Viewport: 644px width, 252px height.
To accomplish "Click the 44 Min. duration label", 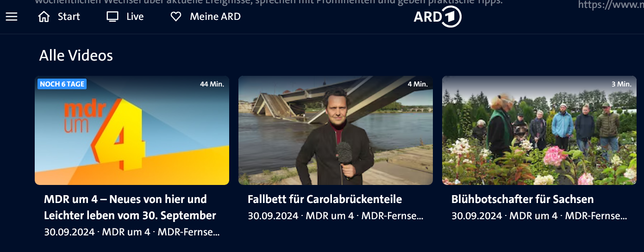I will 212,84.
